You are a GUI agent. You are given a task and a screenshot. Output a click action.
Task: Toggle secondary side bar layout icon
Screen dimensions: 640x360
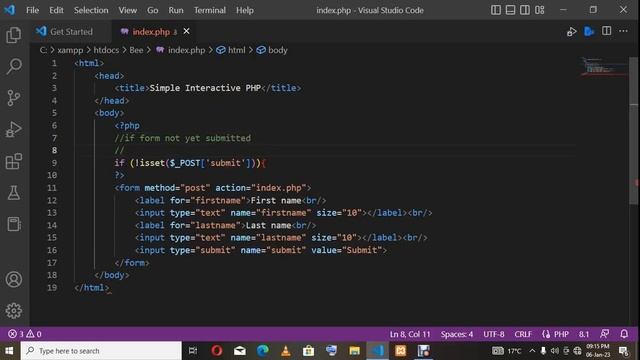(525, 10)
